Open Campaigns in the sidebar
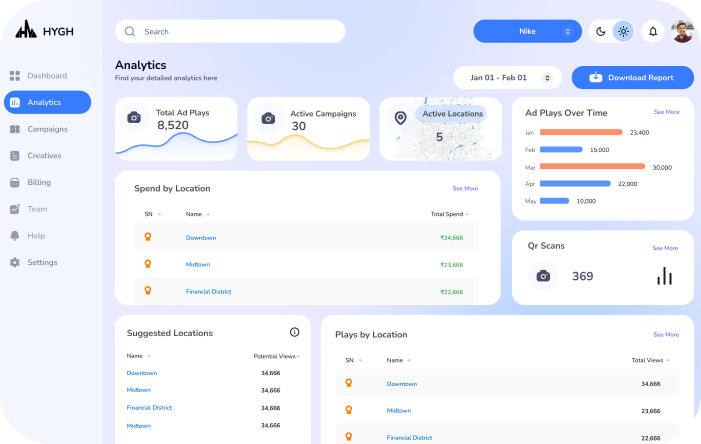This screenshot has width=701, height=444. (x=47, y=129)
